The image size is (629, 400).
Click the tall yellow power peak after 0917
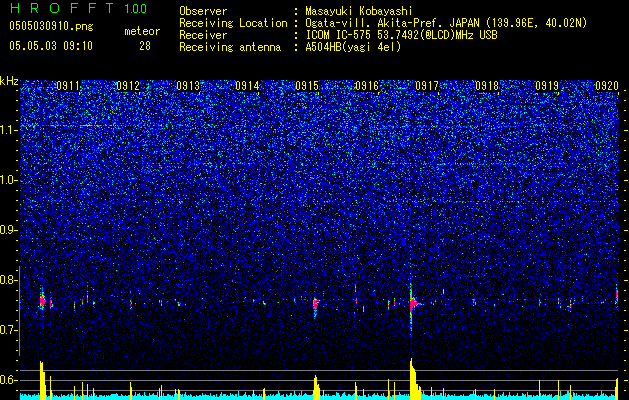414,379
